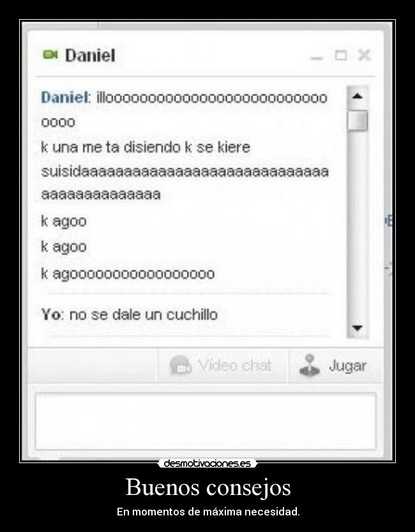Click the message 'no se dale un cuchillo'
This screenshot has width=415, height=532.
(x=143, y=314)
